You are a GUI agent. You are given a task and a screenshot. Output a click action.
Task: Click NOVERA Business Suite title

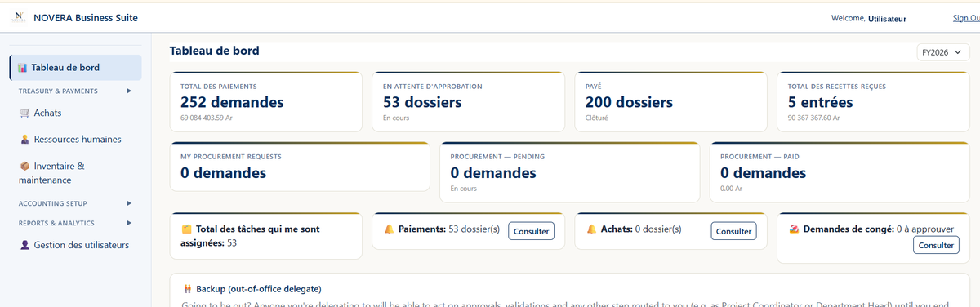pos(86,18)
